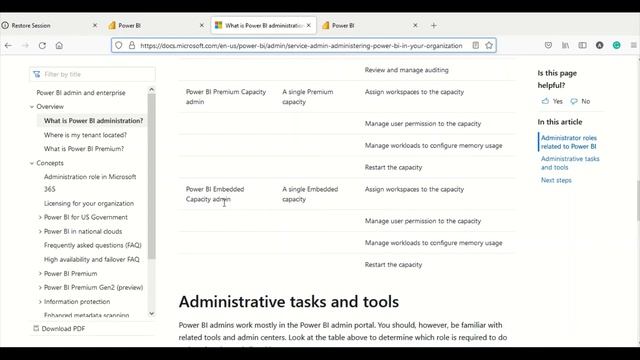Expand Power BI Premium Gen2 (preview)
The image size is (640, 360).
[x=40, y=288]
